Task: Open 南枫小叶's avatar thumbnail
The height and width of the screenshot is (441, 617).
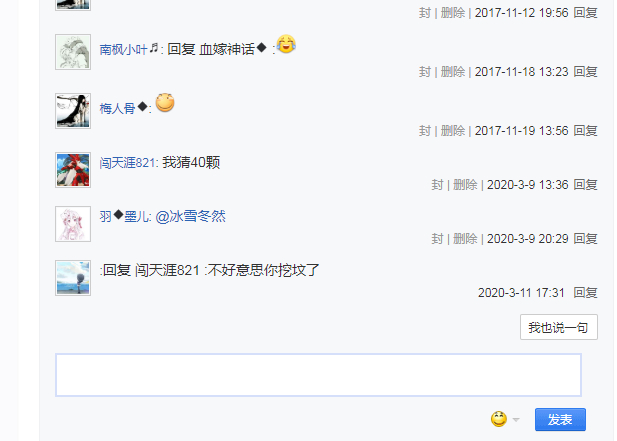Action: click(x=73, y=52)
